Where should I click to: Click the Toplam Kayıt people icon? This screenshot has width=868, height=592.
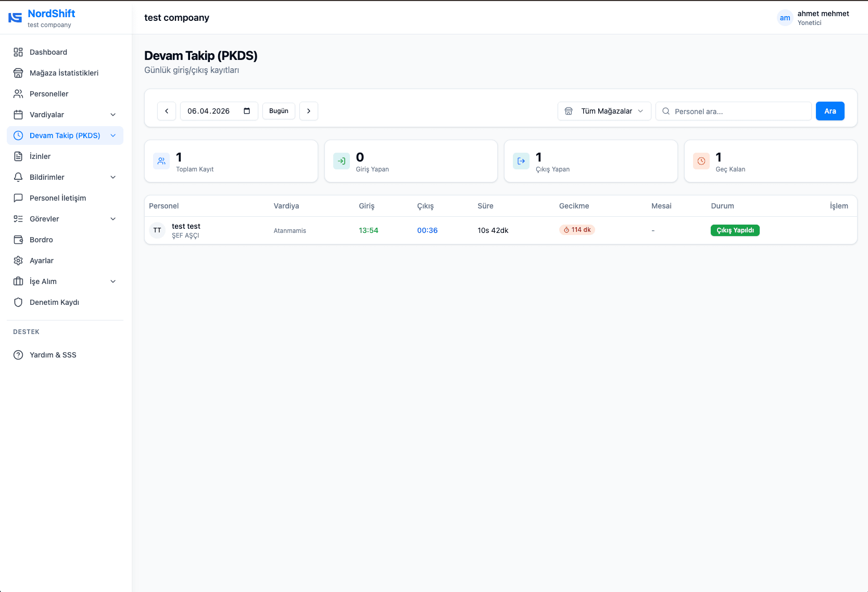[x=161, y=161]
